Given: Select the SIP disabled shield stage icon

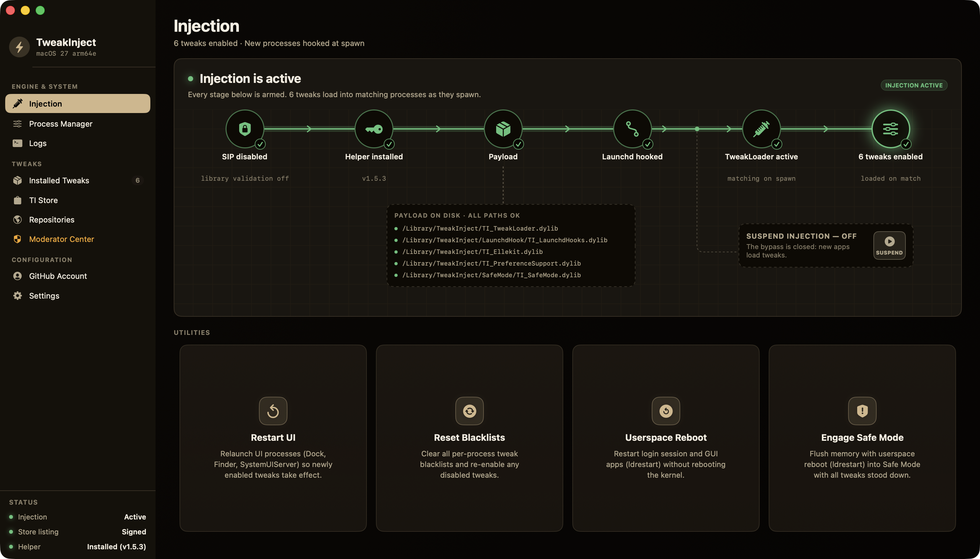Looking at the screenshot, I should [245, 129].
